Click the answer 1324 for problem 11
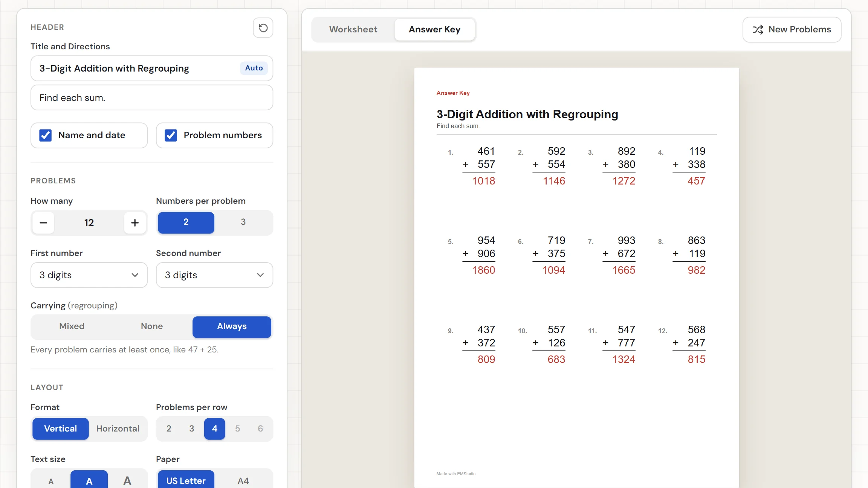Image resolution: width=868 pixels, height=488 pixels. [624, 360]
